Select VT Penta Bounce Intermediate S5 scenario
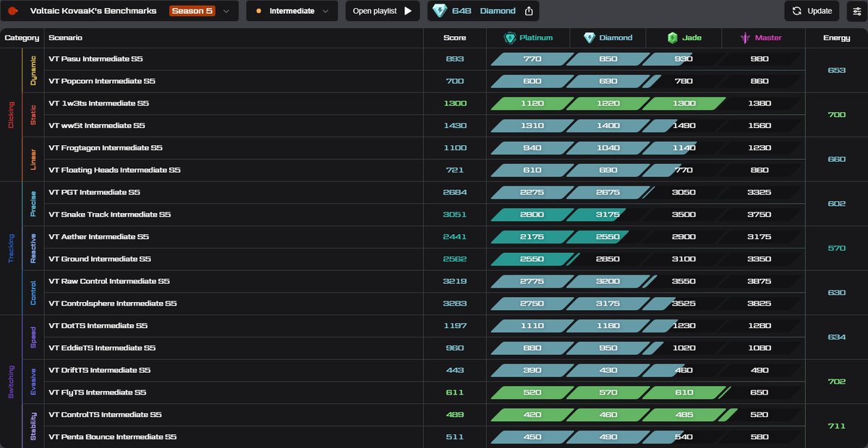Viewport: 868px width, 448px height. (113, 437)
